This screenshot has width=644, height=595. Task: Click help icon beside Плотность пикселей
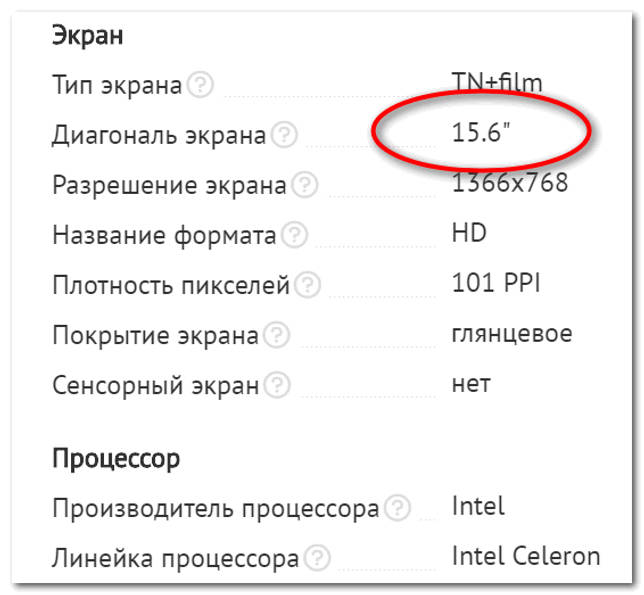(x=308, y=285)
